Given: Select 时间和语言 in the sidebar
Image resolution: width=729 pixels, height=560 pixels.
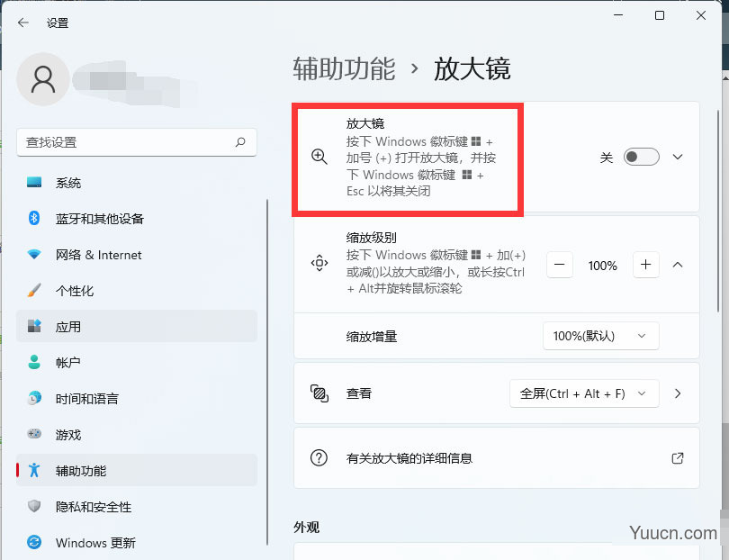Looking at the screenshot, I should 136,398.
